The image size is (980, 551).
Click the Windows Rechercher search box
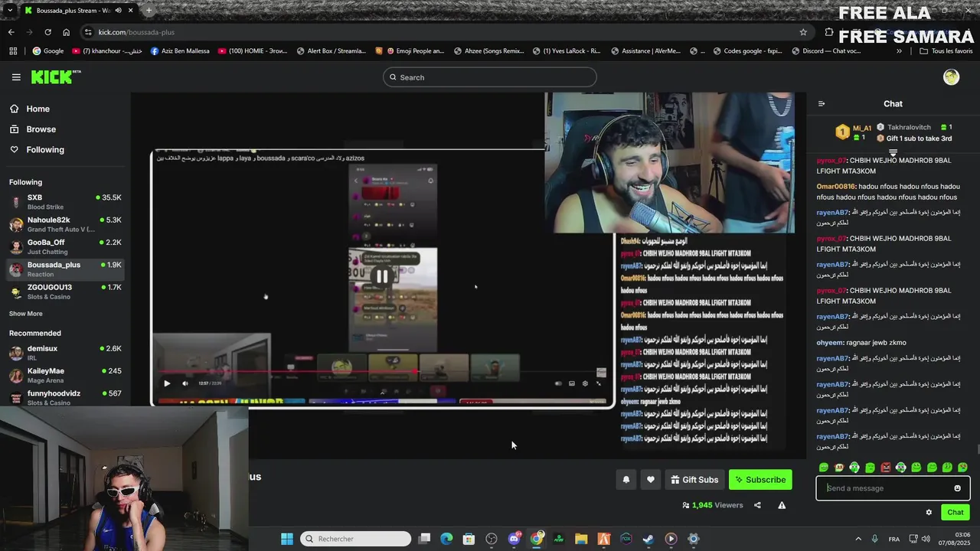[x=355, y=539]
